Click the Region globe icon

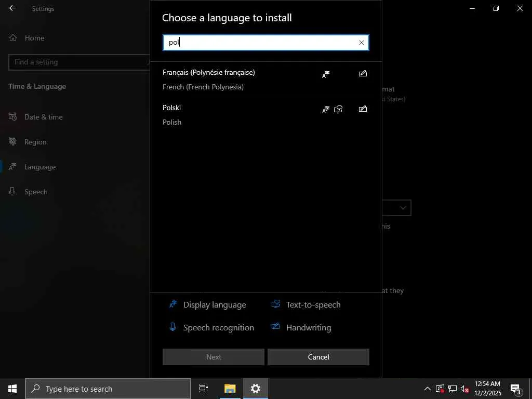(x=12, y=141)
